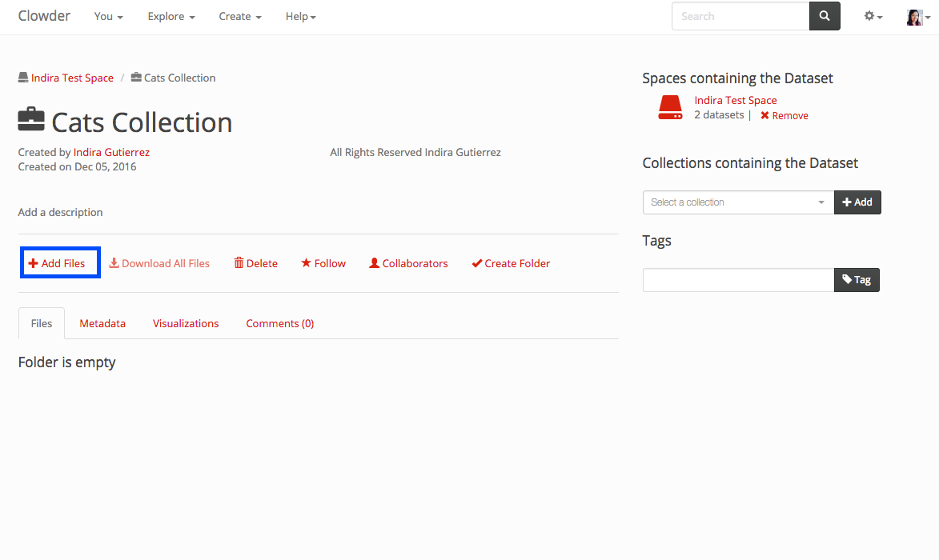Expand the You menu

[108, 17]
